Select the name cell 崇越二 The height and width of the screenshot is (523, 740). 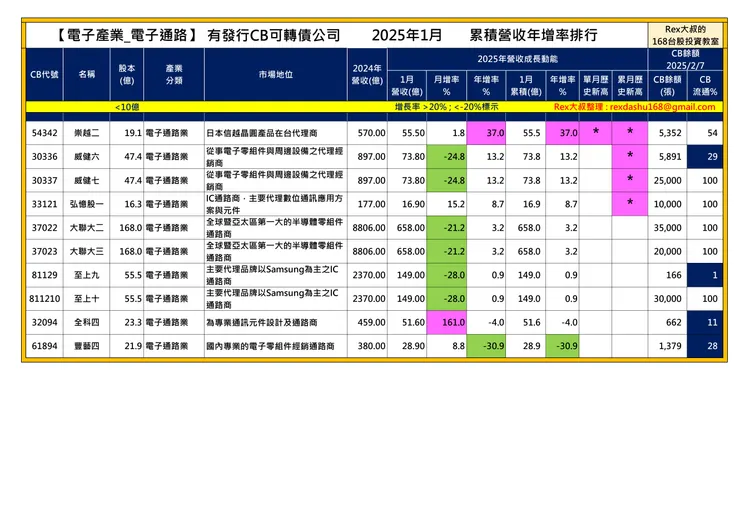[86, 133]
